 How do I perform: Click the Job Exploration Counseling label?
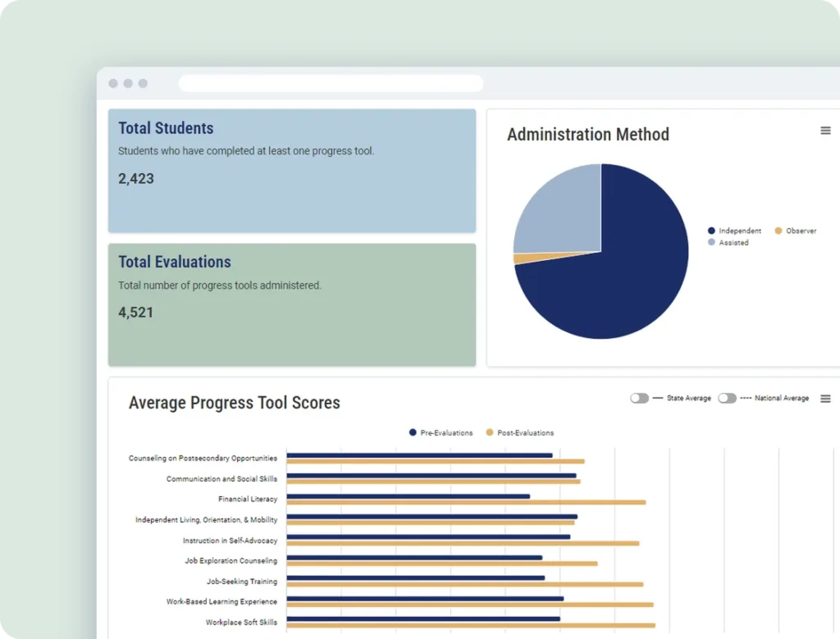coord(231,561)
